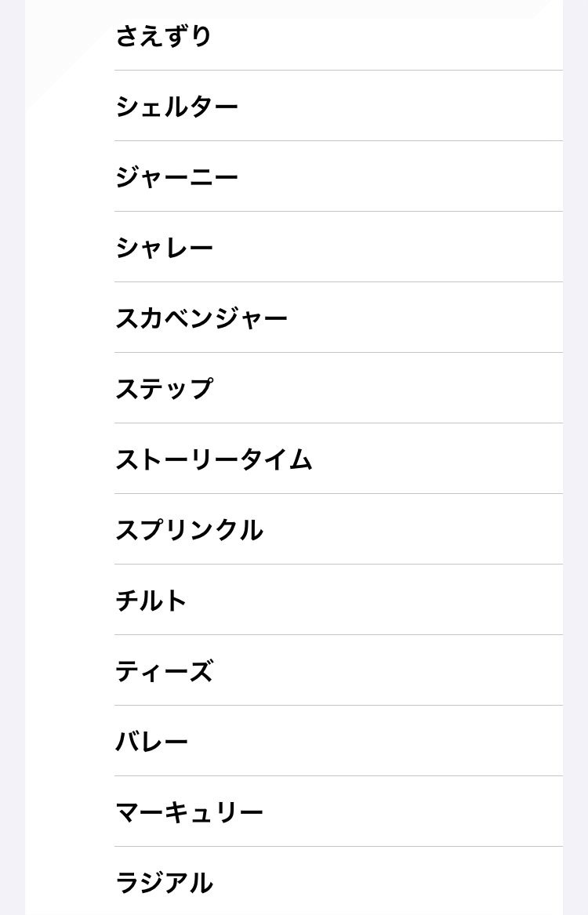Choose the ストーリータイム option
Viewport: 588px width, 915px height.
214,459
